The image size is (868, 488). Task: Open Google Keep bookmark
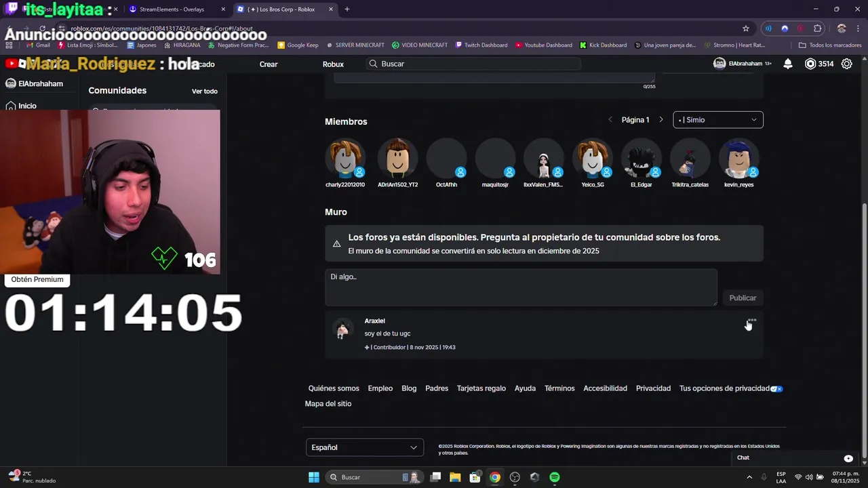[298, 45]
